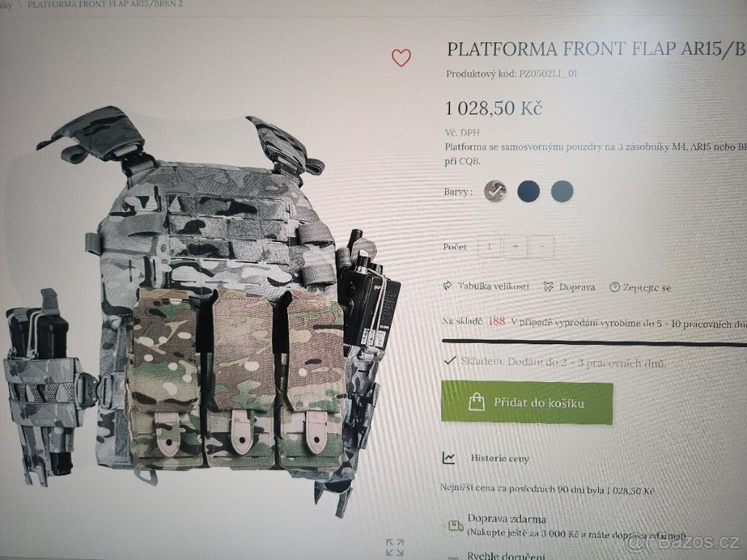Add item with Přidat do košíku button
Viewport: 747px width, 560px height.
pos(527,402)
